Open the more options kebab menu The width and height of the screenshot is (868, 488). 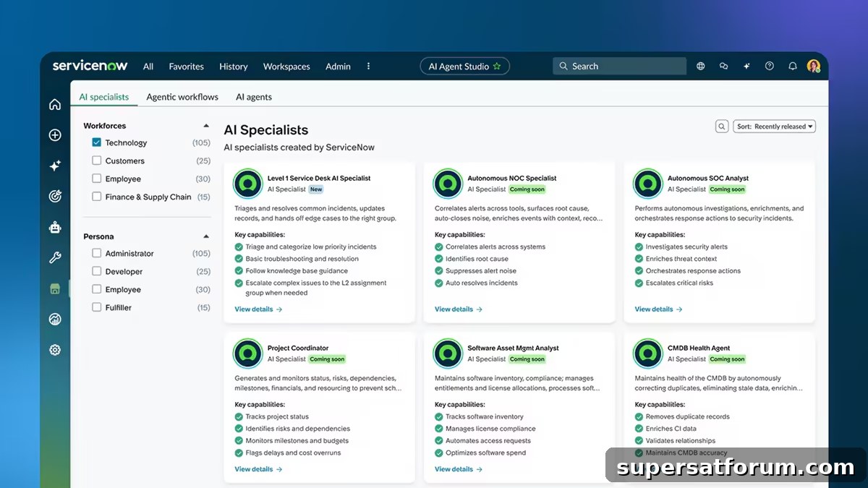pos(368,66)
